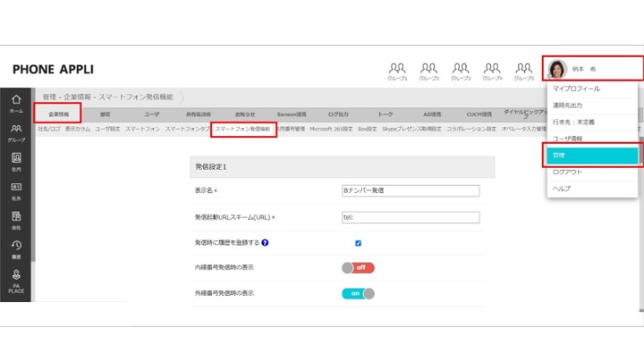This screenshot has height=362, width=644.
Task: Choose 連絡先出力 in the user dropdown menu
Action: point(592,105)
